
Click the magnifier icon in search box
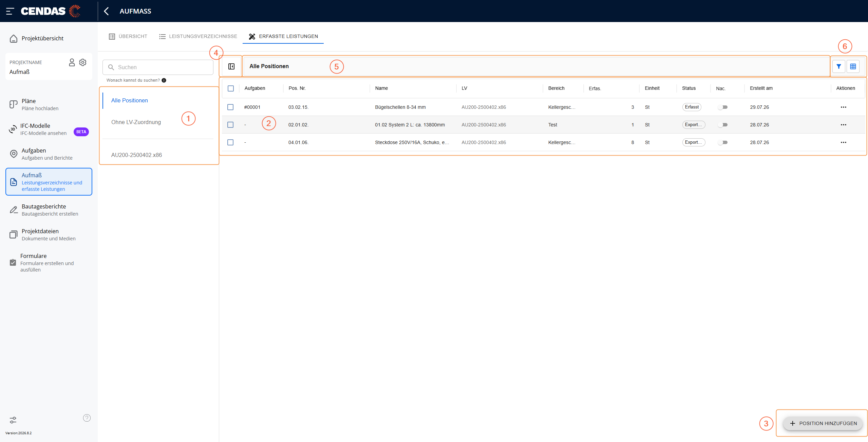click(x=111, y=67)
